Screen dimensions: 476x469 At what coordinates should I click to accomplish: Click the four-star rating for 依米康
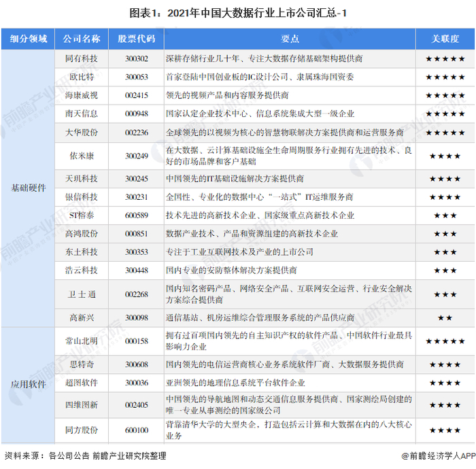coord(445,156)
